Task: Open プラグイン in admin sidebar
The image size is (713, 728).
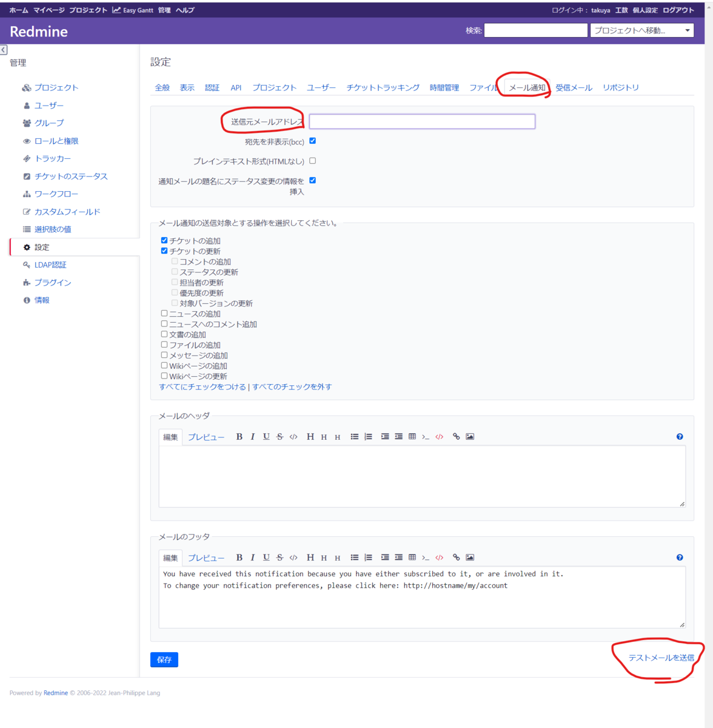Action: (x=53, y=283)
